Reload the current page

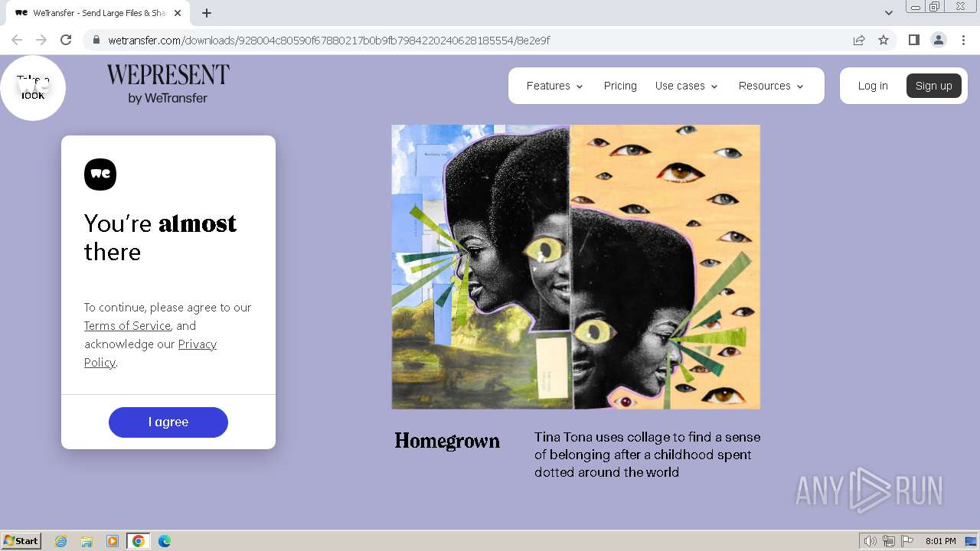(x=66, y=40)
